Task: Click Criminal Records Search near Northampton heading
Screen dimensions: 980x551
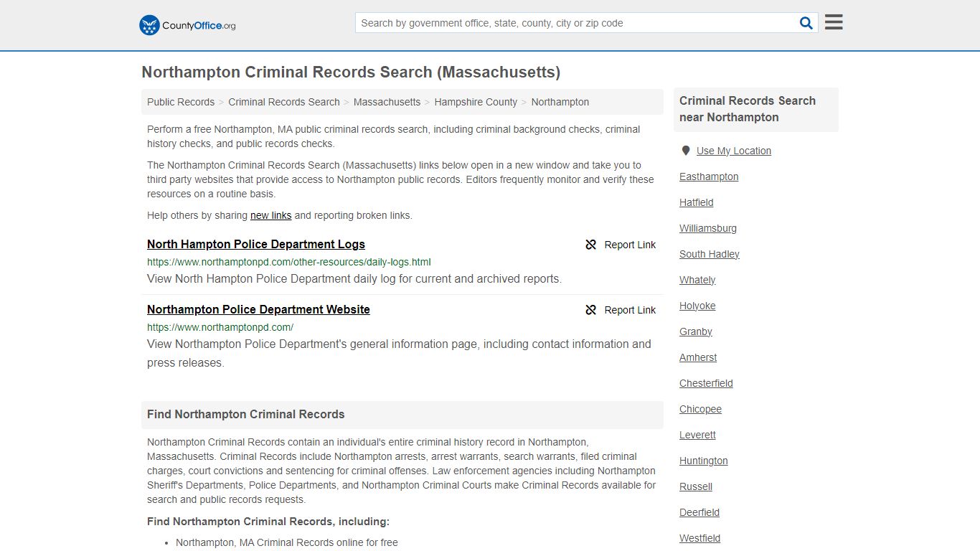Action: point(748,109)
